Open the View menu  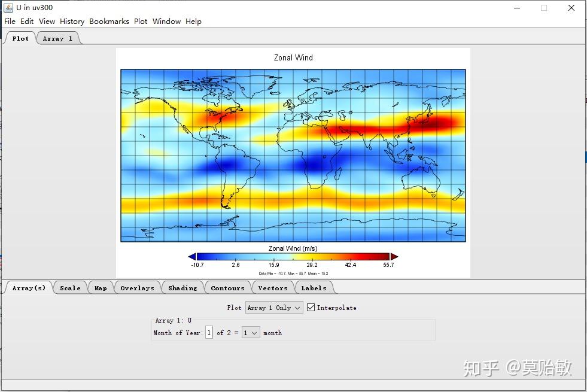(x=47, y=22)
